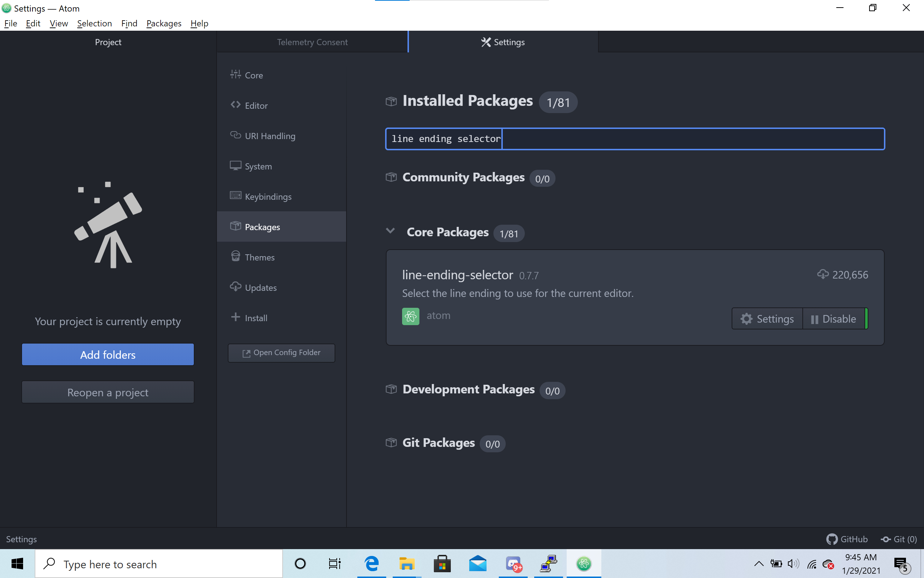
Task: Open Cortana from taskbar
Action: [x=300, y=564]
